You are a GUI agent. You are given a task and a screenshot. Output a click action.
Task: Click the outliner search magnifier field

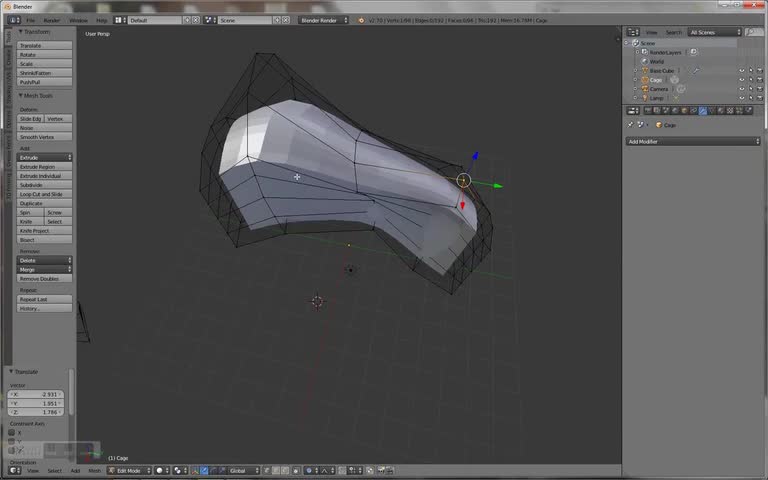(x=753, y=32)
